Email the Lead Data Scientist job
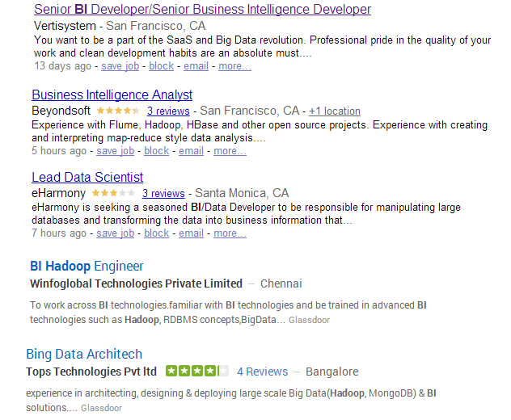 (x=191, y=233)
